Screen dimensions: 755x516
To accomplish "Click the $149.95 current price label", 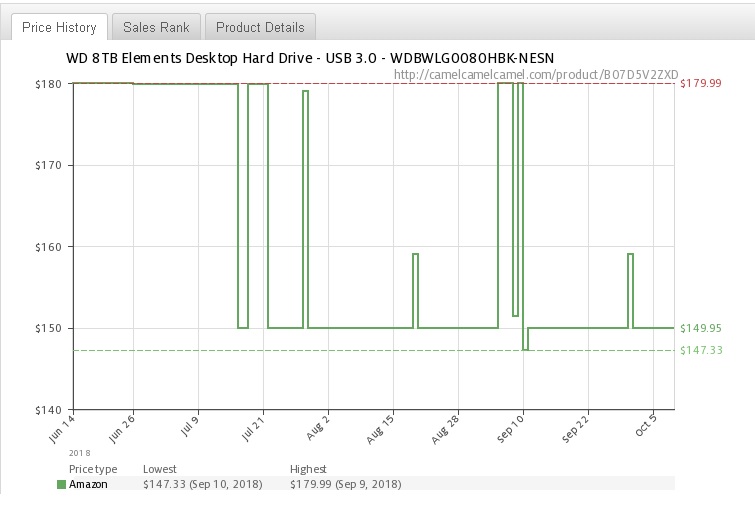I will [x=701, y=328].
